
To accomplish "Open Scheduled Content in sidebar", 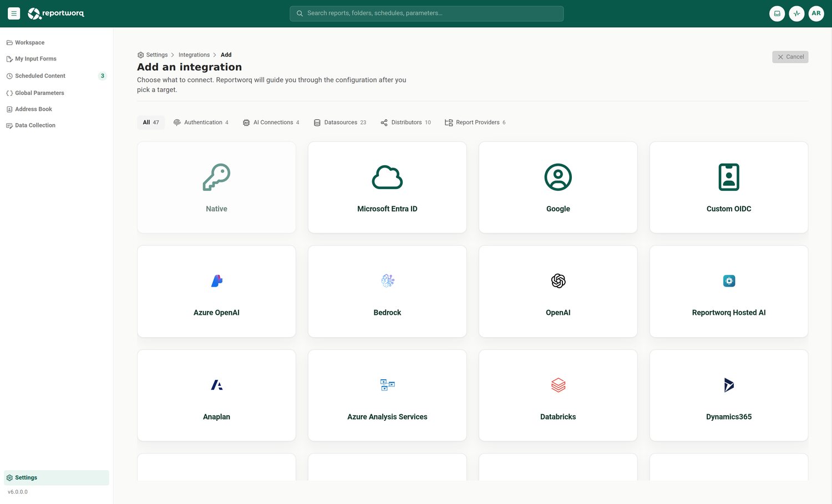I will (x=57, y=76).
